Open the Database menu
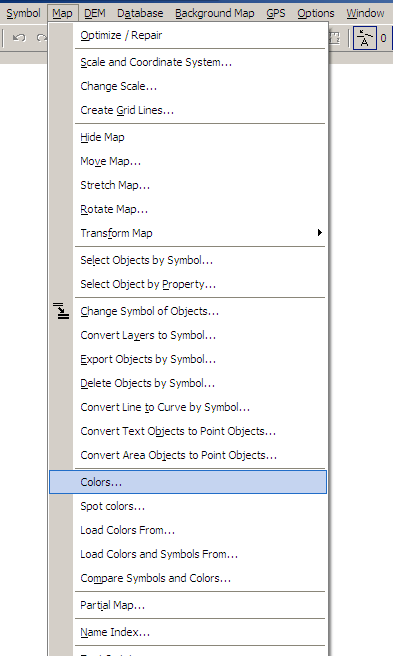 click(140, 13)
